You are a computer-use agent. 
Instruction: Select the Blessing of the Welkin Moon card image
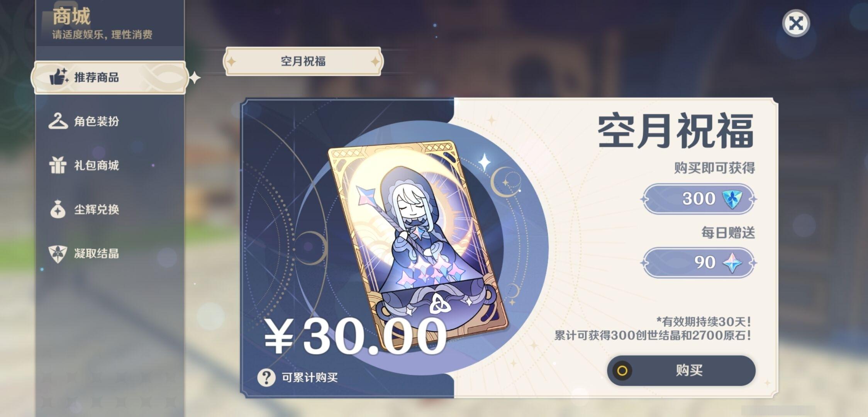[418, 244]
